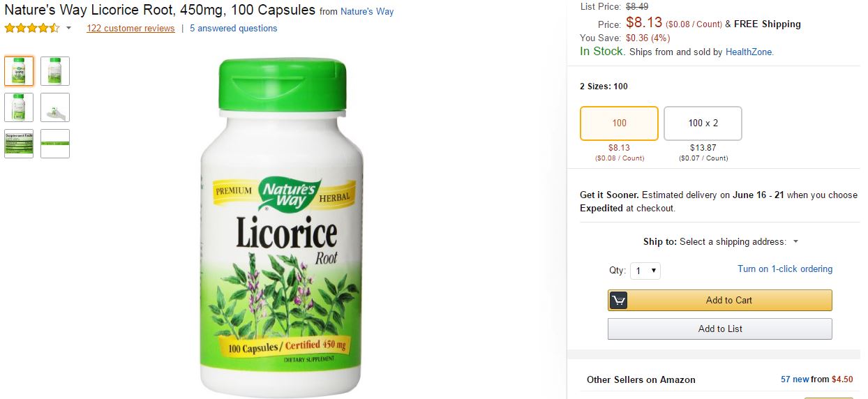Click the currently highlighted bottle thumbnail

click(19, 71)
